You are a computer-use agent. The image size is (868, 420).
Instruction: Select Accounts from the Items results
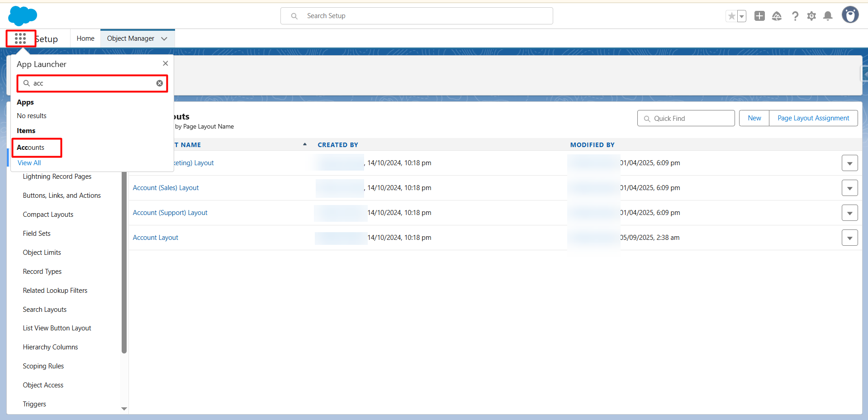[31, 148]
